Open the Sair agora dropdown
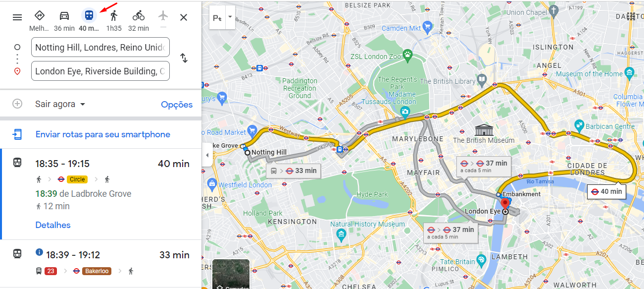This screenshot has height=289, width=644. click(60, 104)
